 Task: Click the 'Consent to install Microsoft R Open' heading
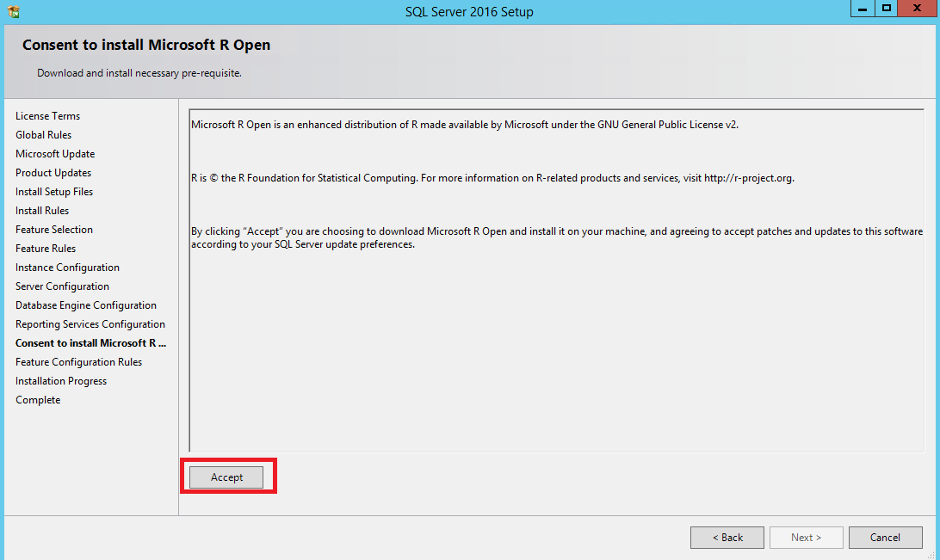click(146, 45)
